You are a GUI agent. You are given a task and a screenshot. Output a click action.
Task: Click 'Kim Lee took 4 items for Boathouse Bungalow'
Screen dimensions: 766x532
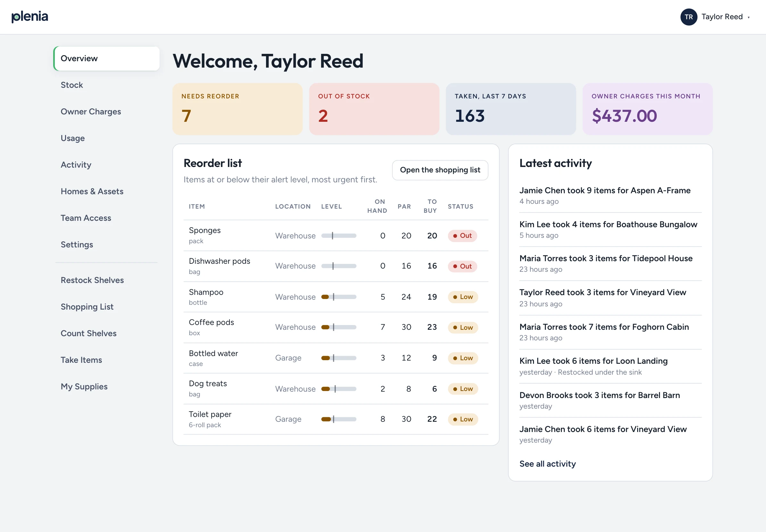pyautogui.click(x=608, y=224)
